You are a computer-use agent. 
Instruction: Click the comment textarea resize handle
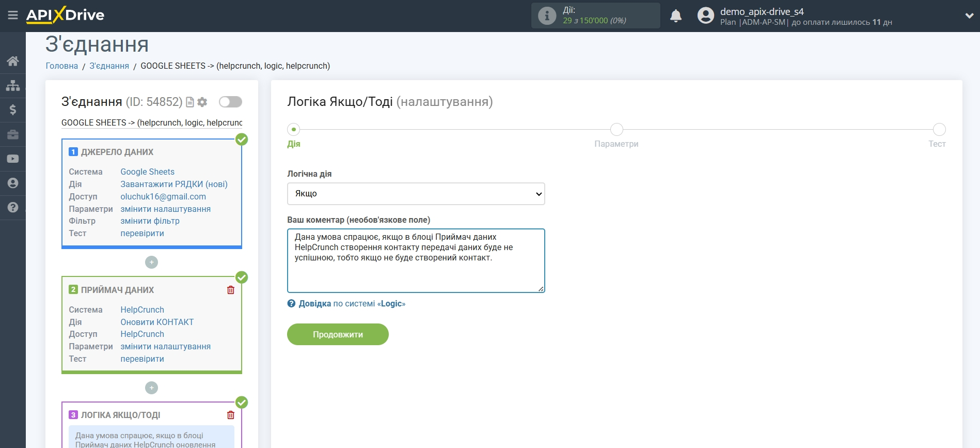pos(541,288)
